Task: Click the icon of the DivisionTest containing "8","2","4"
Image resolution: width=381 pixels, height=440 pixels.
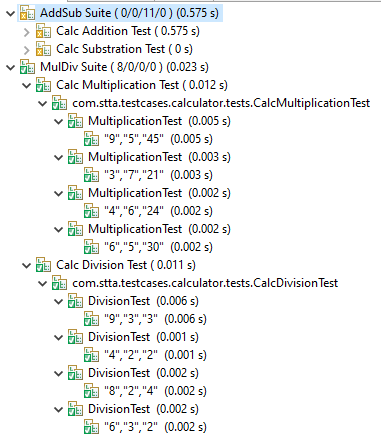Action: tap(75, 373)
